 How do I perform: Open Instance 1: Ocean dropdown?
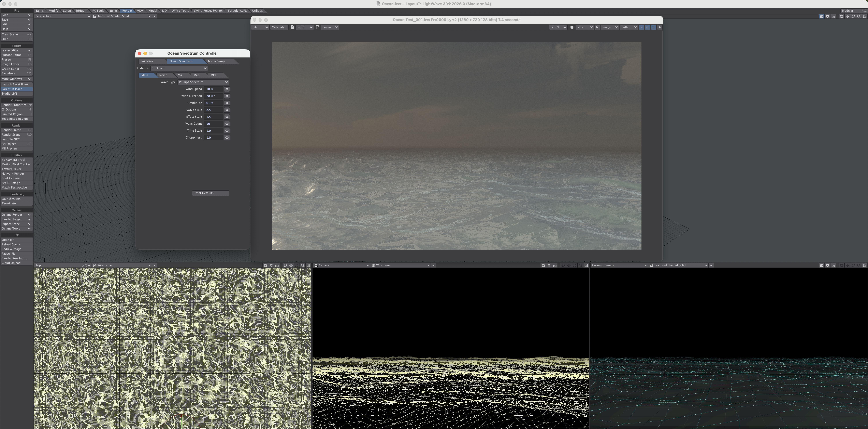pos(179,68)
